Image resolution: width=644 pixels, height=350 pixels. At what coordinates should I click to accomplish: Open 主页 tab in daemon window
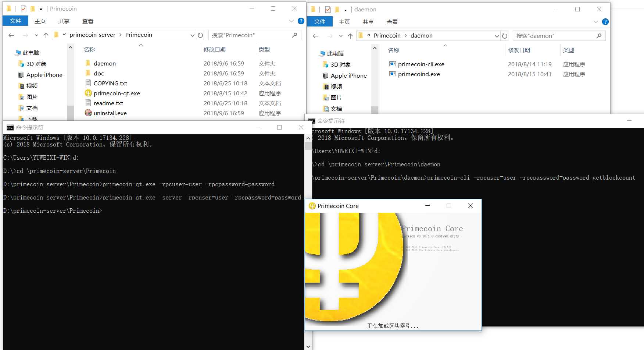pos(344,22)
